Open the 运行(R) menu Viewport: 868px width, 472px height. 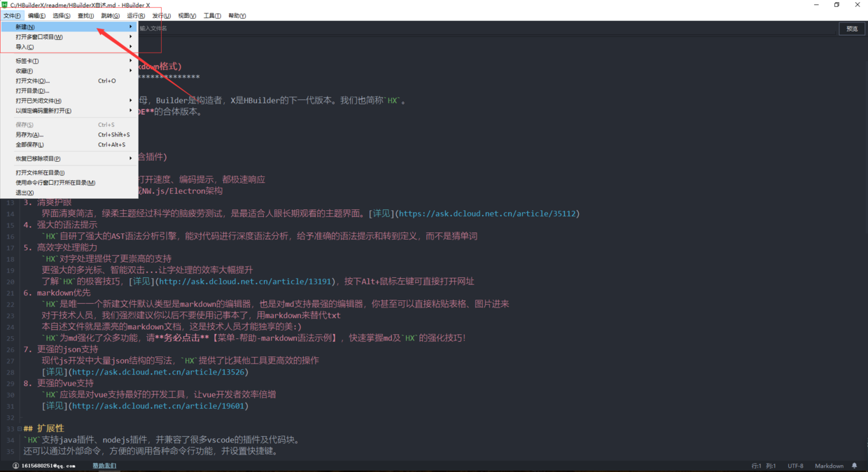click(136, 15)
